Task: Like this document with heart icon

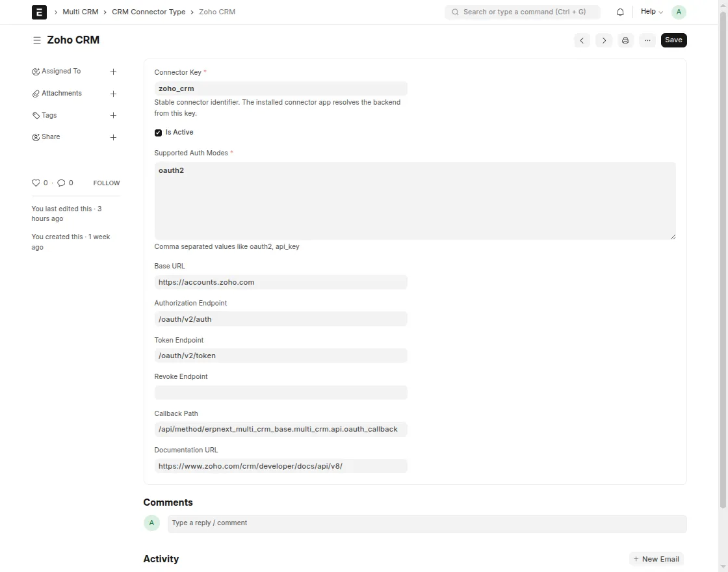Action: pos(36,183)
